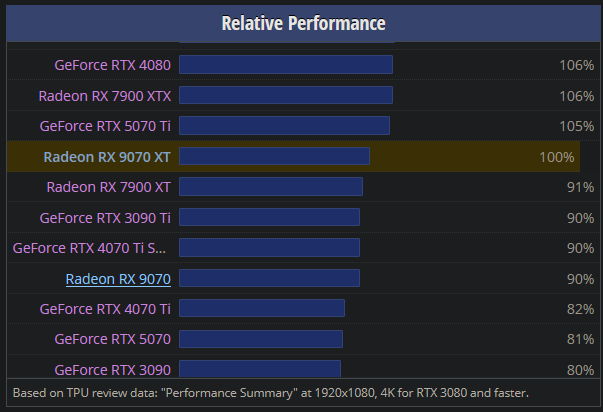Open the GeForce RTX 3090 Ti link
The height and width of the screenshot is (412, 603).
click(x=105, y=218)
